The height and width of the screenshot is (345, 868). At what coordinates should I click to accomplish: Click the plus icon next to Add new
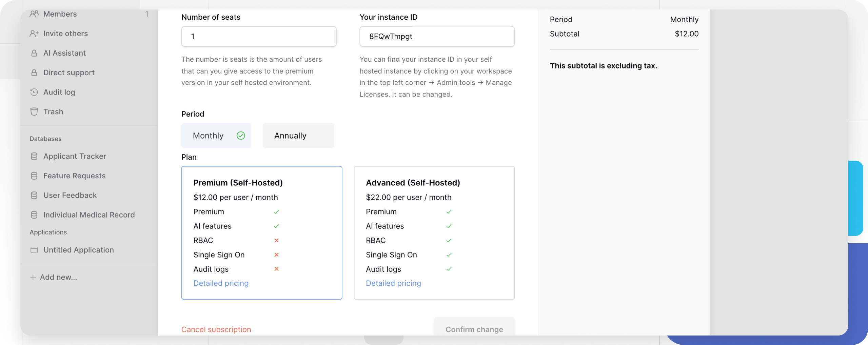point(33,277)
